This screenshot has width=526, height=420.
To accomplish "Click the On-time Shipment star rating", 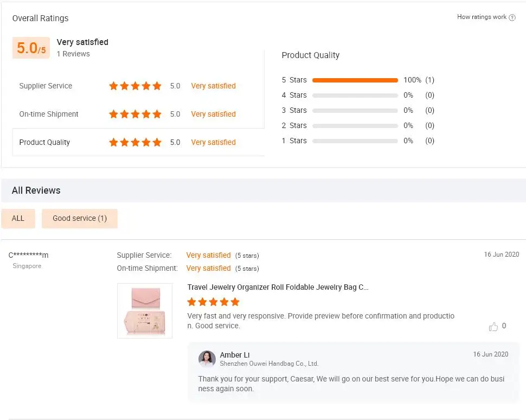I will pos(135,114).
